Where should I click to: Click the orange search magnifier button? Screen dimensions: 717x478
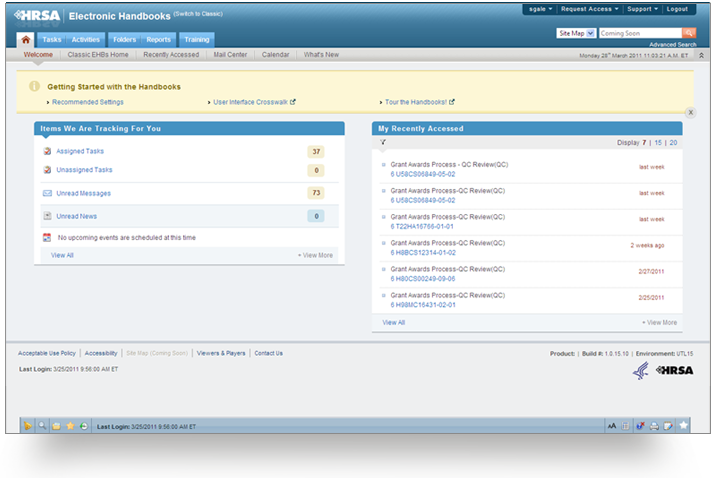click(x=688, y=33)
